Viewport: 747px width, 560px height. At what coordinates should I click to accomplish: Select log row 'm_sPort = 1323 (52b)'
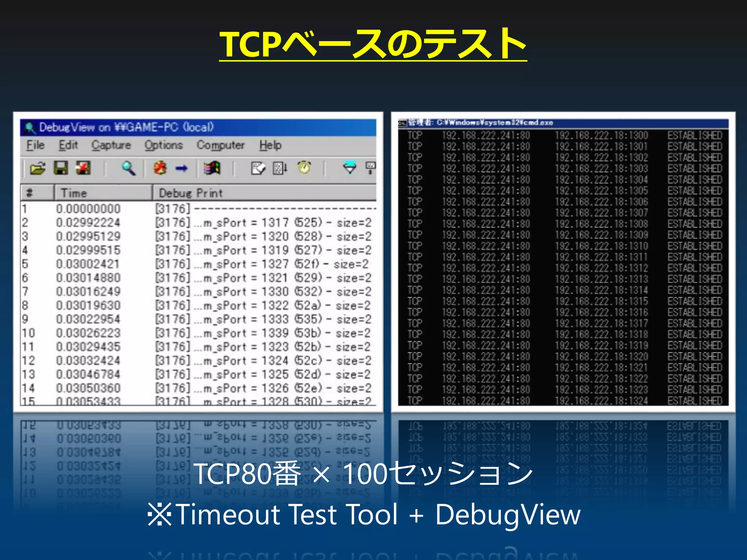point(198,347)
